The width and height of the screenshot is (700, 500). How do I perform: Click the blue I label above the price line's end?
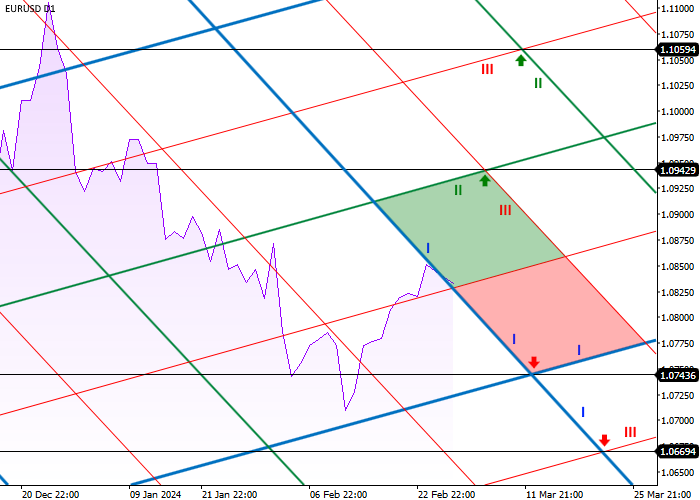click(x=428, y=248)
